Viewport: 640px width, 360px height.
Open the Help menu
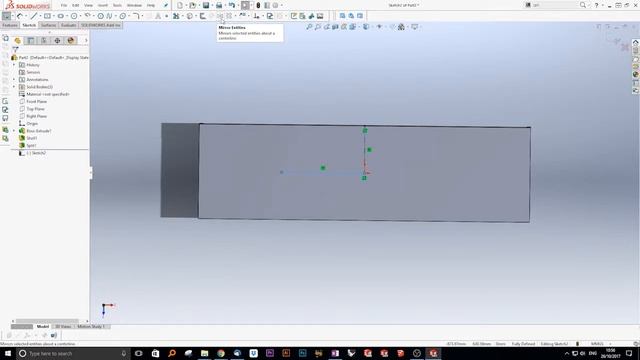151,5
